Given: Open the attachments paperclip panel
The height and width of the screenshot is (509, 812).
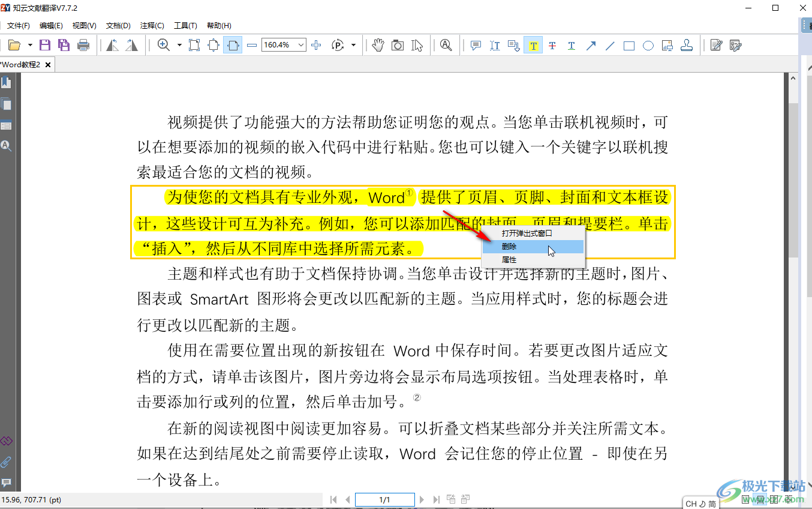Looking at the screenshot, I should coord(6,462).
